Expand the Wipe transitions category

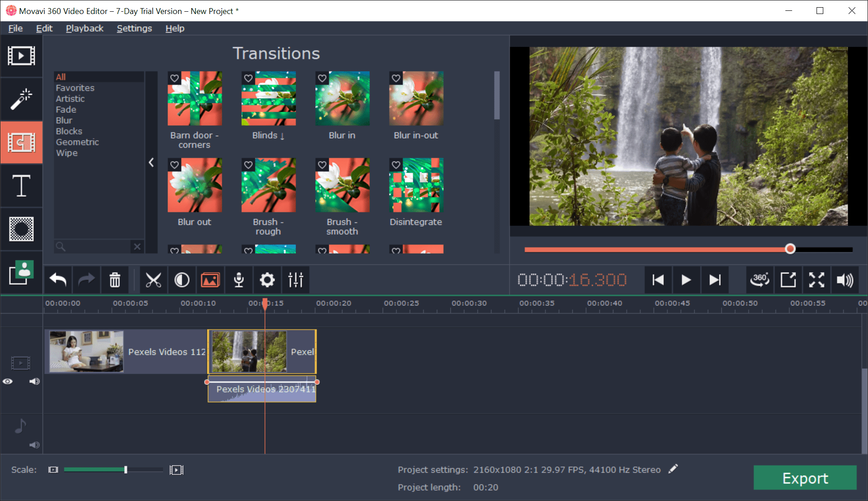pyautogui.click(x=65, y=153)
